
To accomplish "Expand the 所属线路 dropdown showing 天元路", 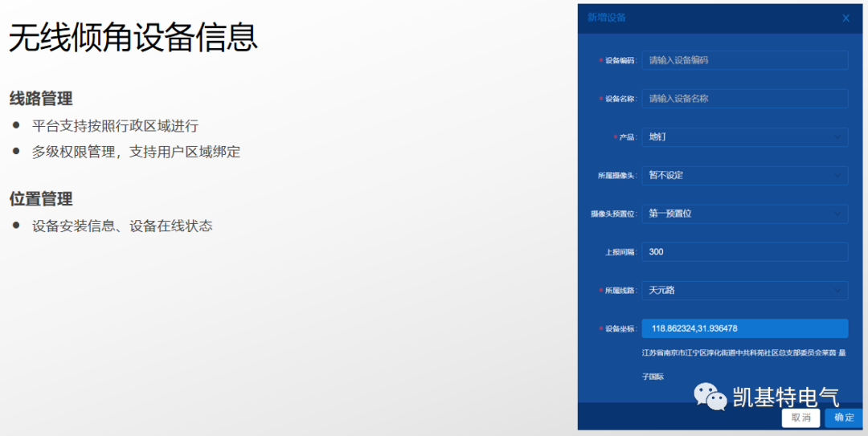I will pyautogui.click(x=744, y=290).
